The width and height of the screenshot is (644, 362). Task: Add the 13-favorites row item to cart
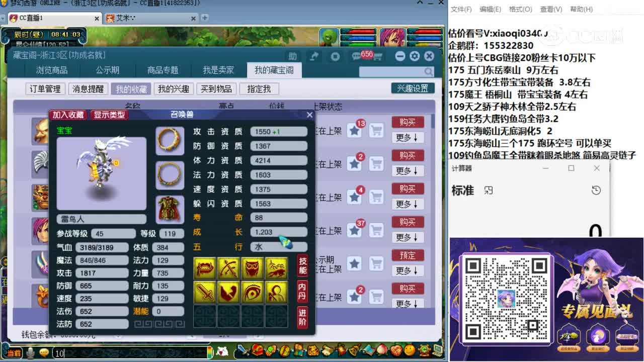coord(376,131)
